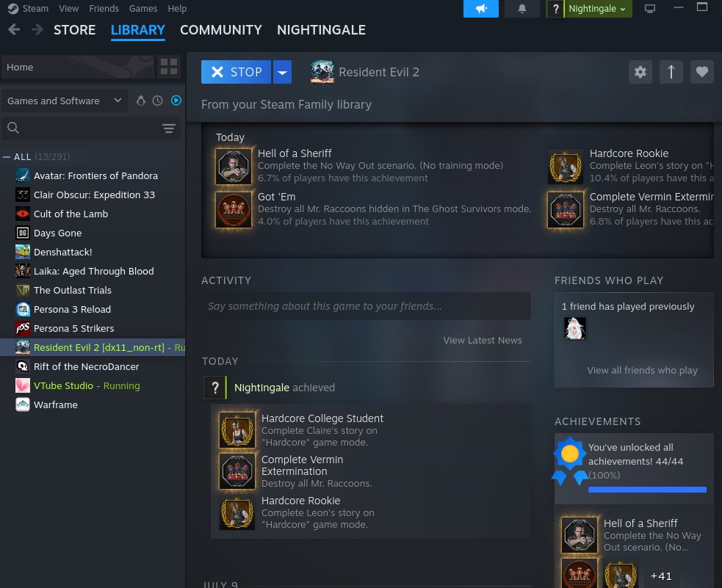Image resolution: width=722 pixels, height=588 pixels.
Task: Click the forward navigation arrow
Action: pos(37,30)
